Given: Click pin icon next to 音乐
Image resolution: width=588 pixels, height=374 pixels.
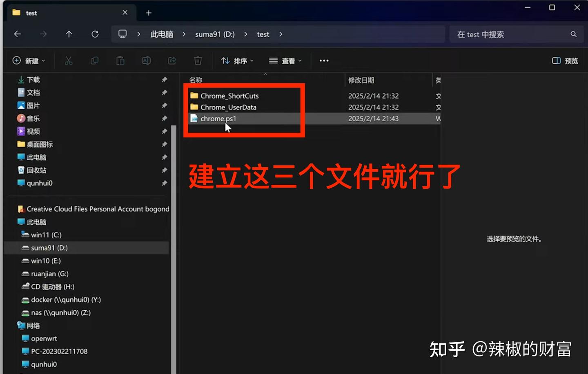Looking at the screenshot, I should (165, 119).
